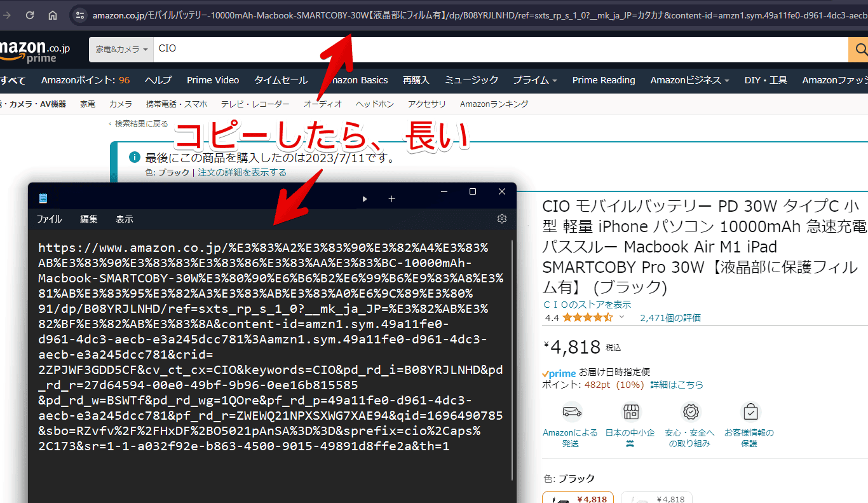Click the Japanese small business storefront icon
The image size is (868, 503).
pyautogui.click(x=631, y=411)
